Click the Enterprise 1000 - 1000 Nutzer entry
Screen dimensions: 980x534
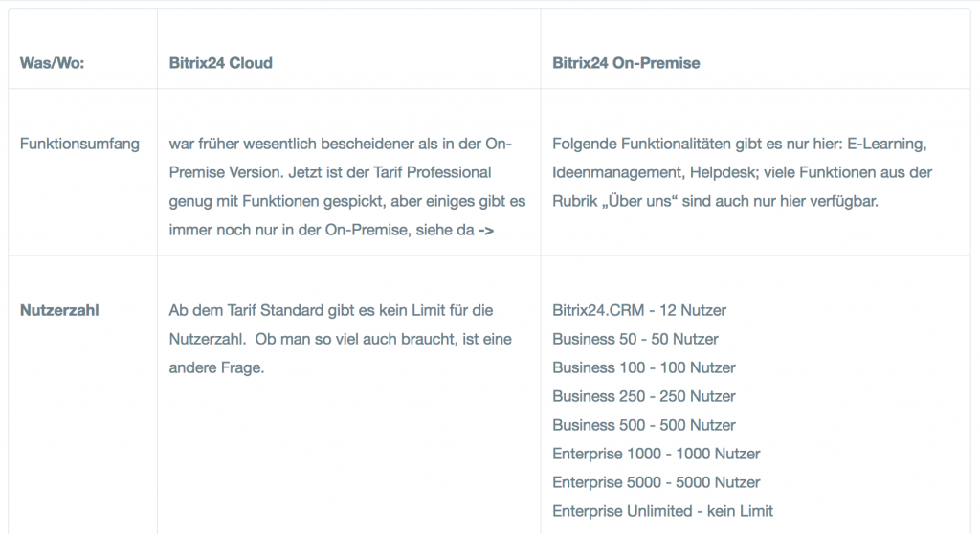[x=657, y=455]
